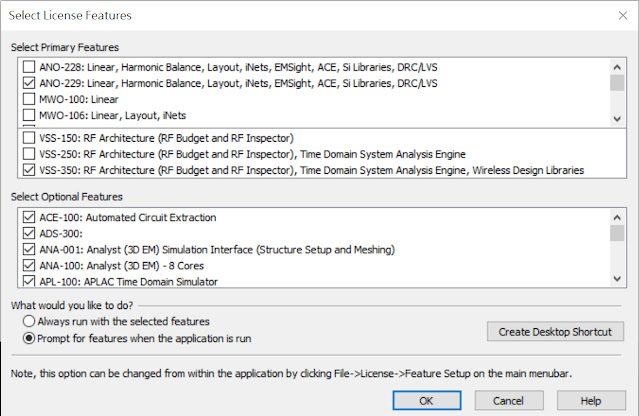
Task: Select 'Always run with the selected features'
Action: (x=29, y=321)
